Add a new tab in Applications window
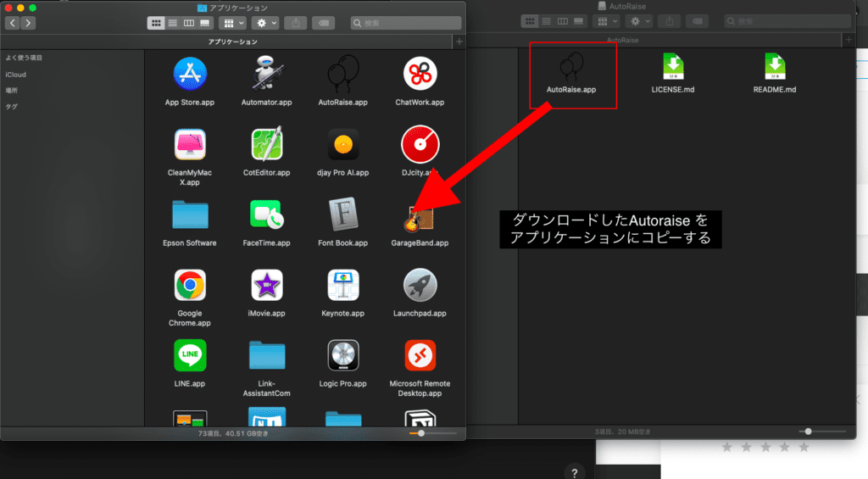This screenshot has height=479, width=868. click(x=459, y=42)
